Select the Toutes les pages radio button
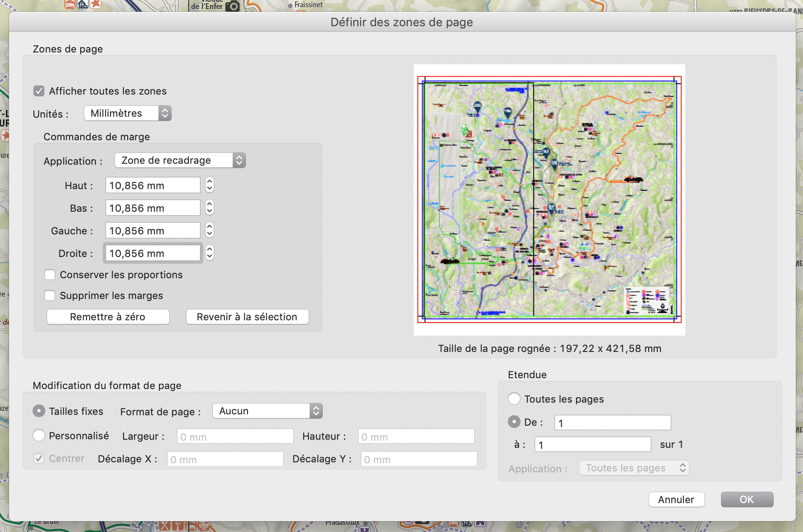The height and width of the screenshot is (532, 803). pos(514,399)
